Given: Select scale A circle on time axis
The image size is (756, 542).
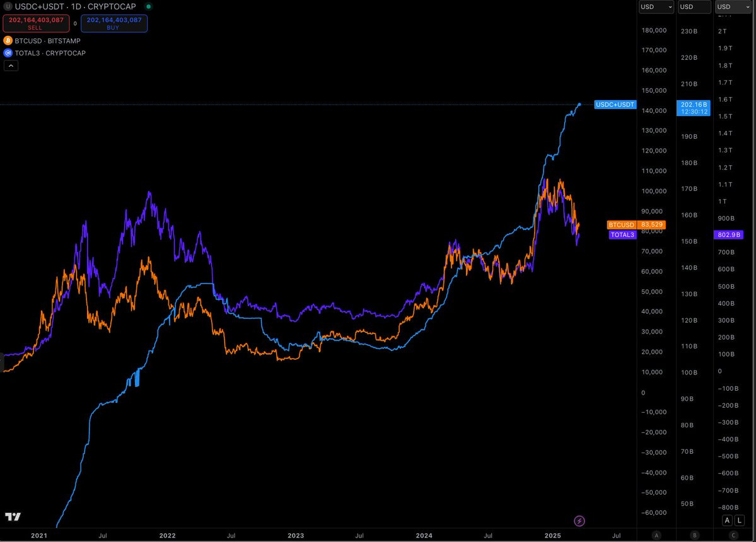Looking at the screenshot, I should pos(656,535).
